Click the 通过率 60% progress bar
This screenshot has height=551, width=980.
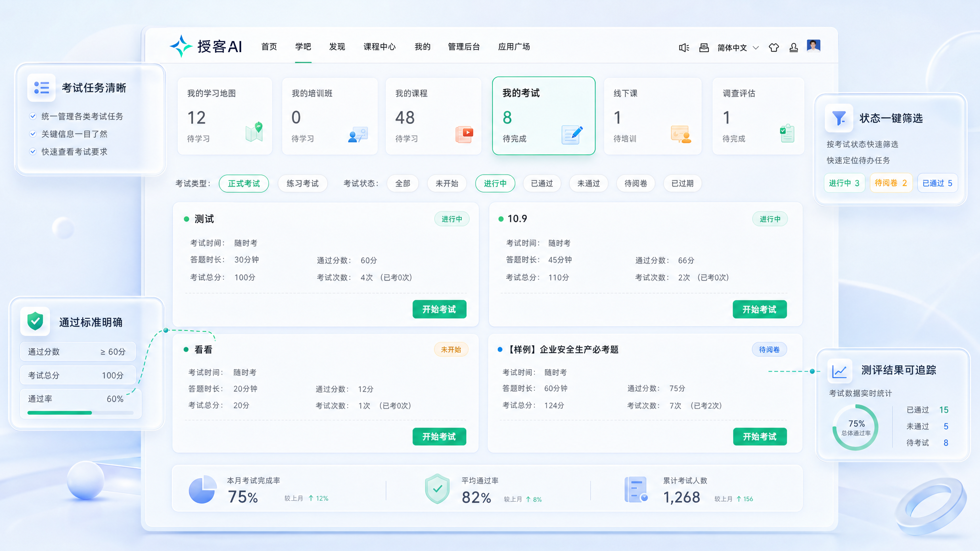click(x=80, y=413)
